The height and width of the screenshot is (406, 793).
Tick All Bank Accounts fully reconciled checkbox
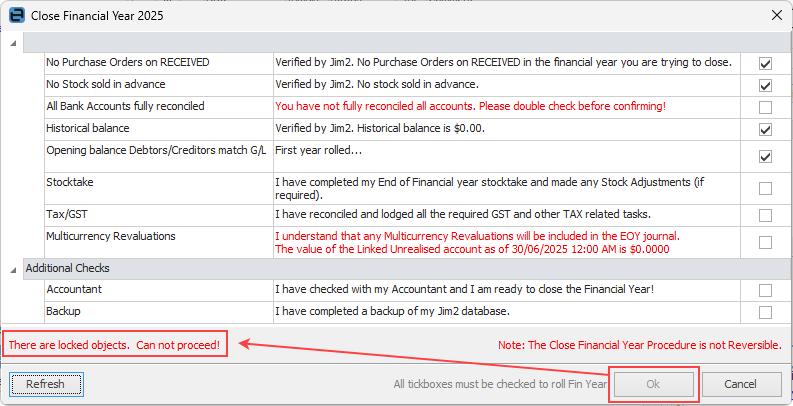point(765,107)
